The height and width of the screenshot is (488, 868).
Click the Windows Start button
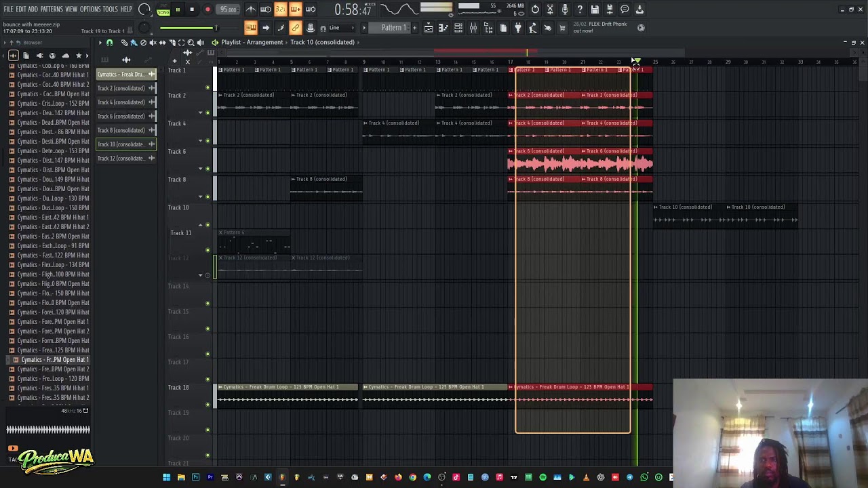pos(166,478)
